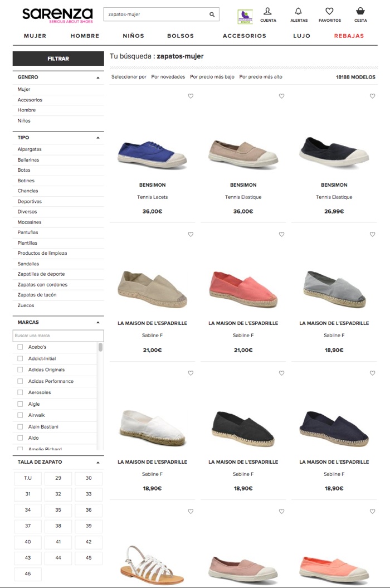Favorite the orange slip-on in the bottom row
This screenshot has height=588, width=390.
coord(372,512)
